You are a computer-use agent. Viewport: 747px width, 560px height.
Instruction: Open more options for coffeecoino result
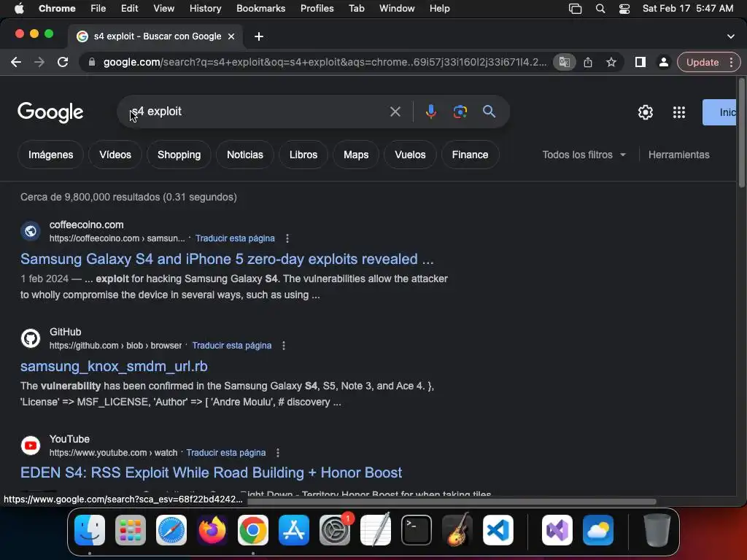coord(287,238)
